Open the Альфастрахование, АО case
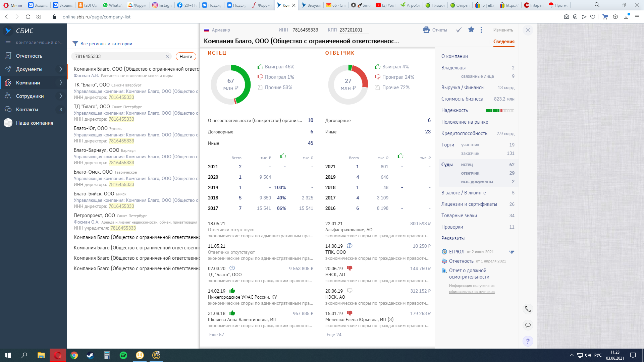644x362 pixels. [x=349, y=230]
